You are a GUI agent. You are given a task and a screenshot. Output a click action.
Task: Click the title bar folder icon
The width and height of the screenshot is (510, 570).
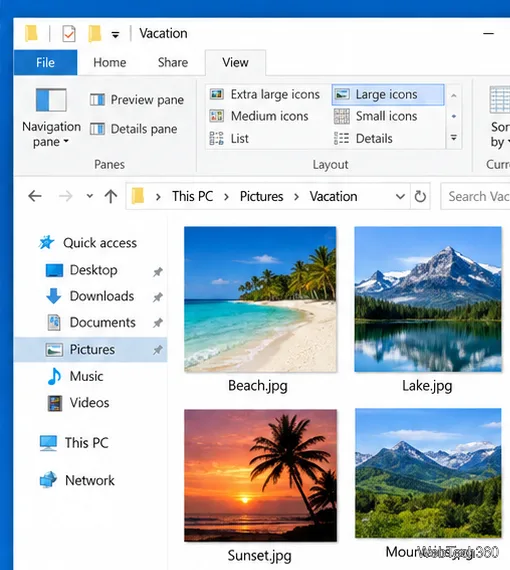32,33
